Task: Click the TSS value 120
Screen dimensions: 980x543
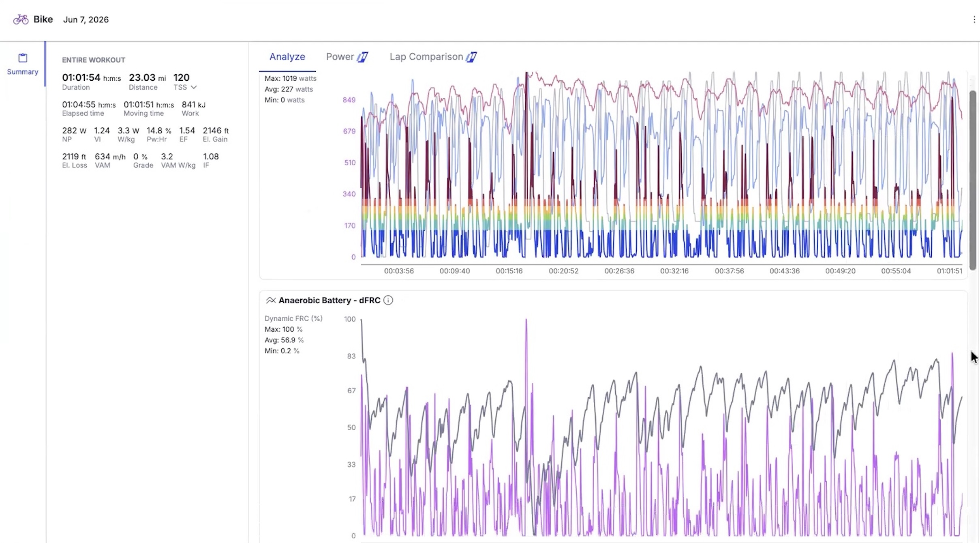Action: pyautogui.click(x=181, y=77)
